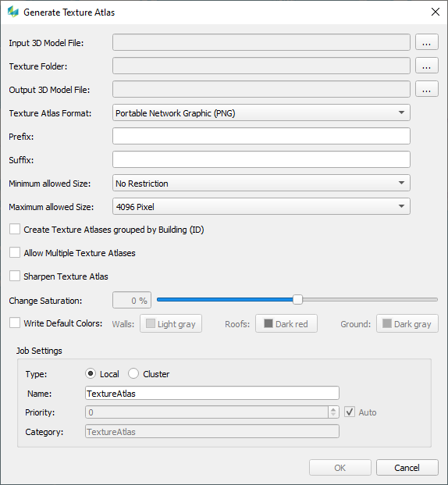448x485 pixels.
Task: Browse for Output 3D Model File
Action: click(x=426, y=89)
